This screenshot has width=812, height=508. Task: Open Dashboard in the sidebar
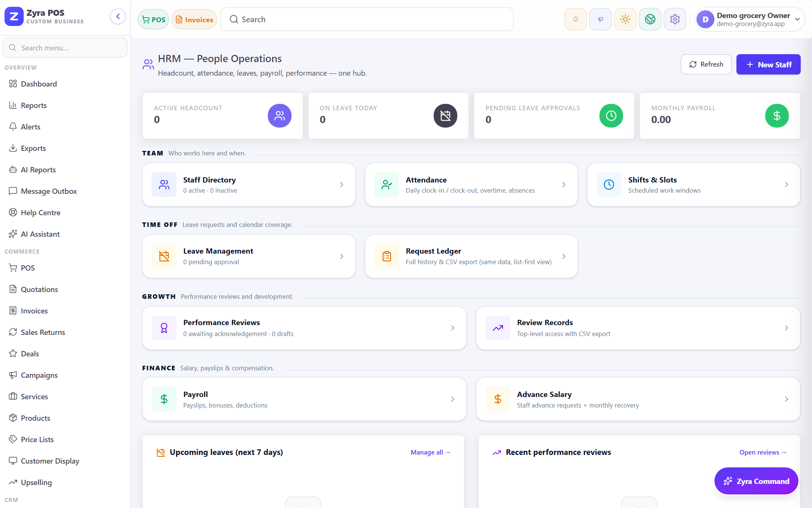point(65,84)
